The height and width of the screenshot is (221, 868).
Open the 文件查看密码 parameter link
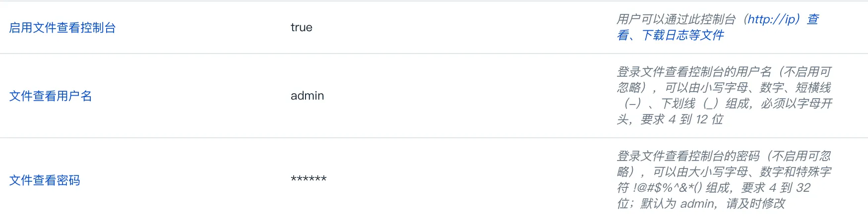pos(45,180)
